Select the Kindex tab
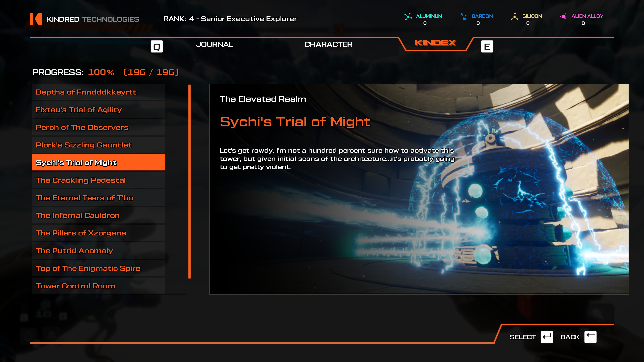Viewport: 644px width, 362px height. click(x=436, y=43)
